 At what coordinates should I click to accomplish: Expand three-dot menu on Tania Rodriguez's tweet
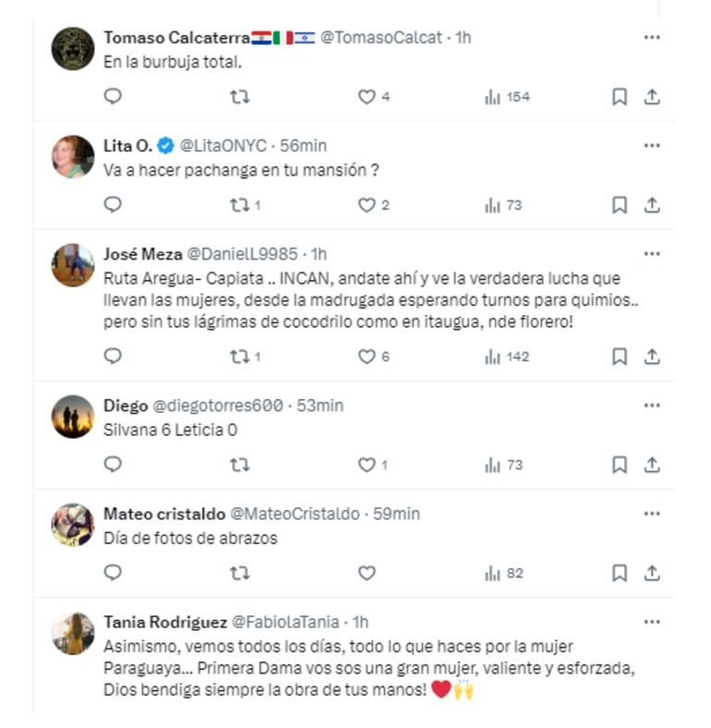point(652,622)
